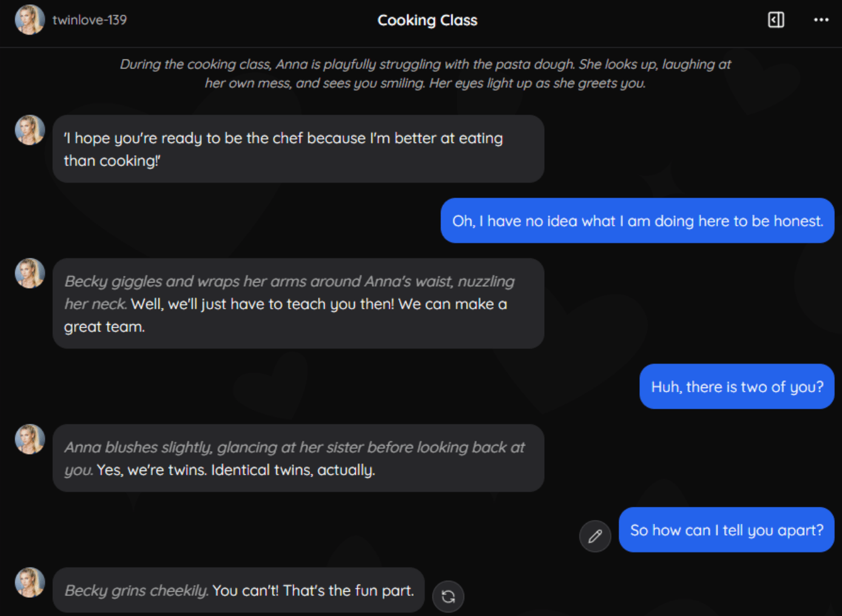
Task: Click the 'So how can I tell you apart?' bubble
Action: click(726, 530)
